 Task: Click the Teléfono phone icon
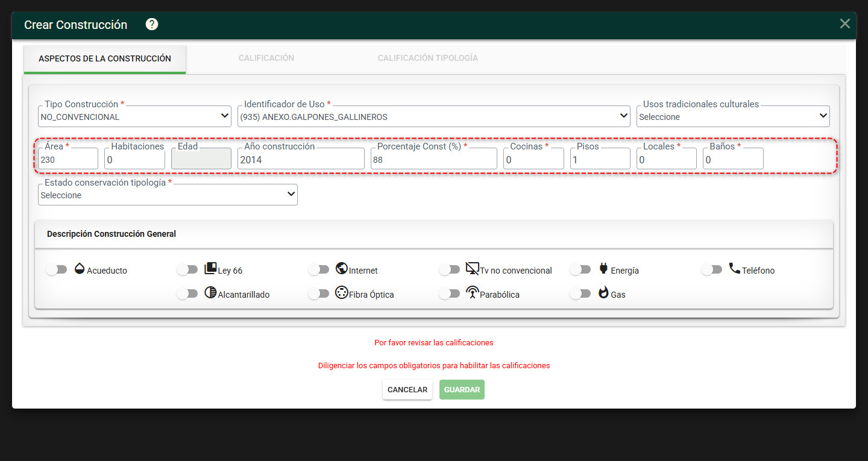click(734, 269)
